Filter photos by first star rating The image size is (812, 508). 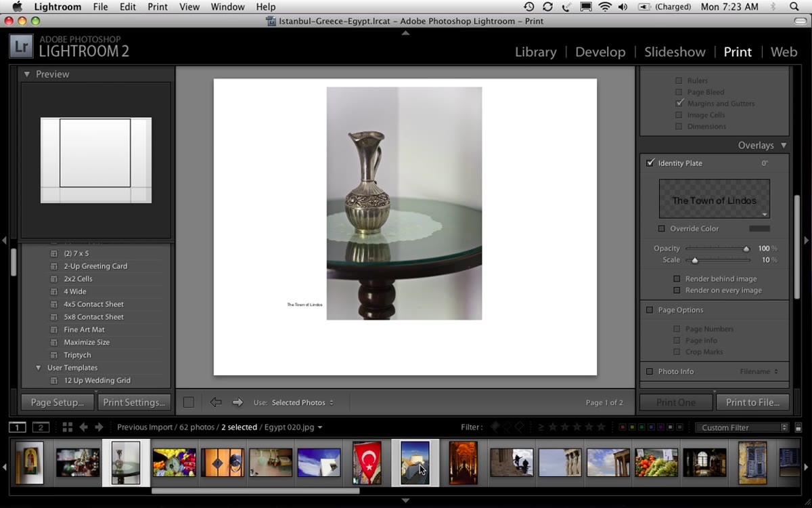(552, 427)
